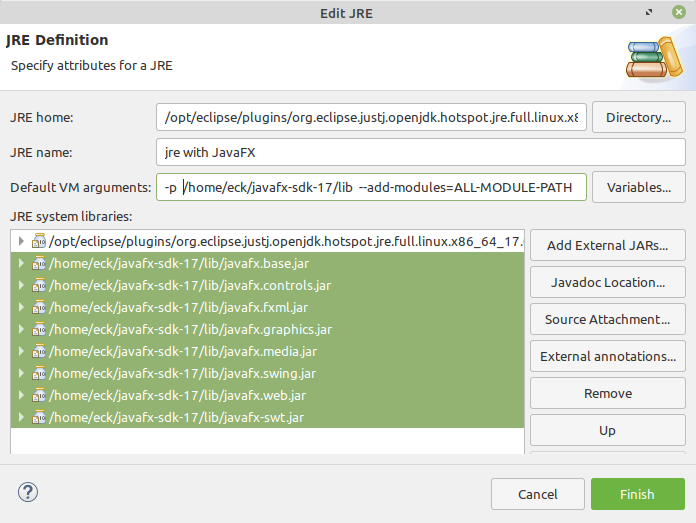Expand the javafx-swt.jar tree node
This screenshot has height=523, width=696.
point(21,417)
